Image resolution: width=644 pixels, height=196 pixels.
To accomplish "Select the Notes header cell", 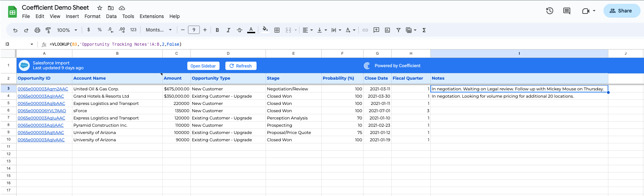I will pos(519,78).
